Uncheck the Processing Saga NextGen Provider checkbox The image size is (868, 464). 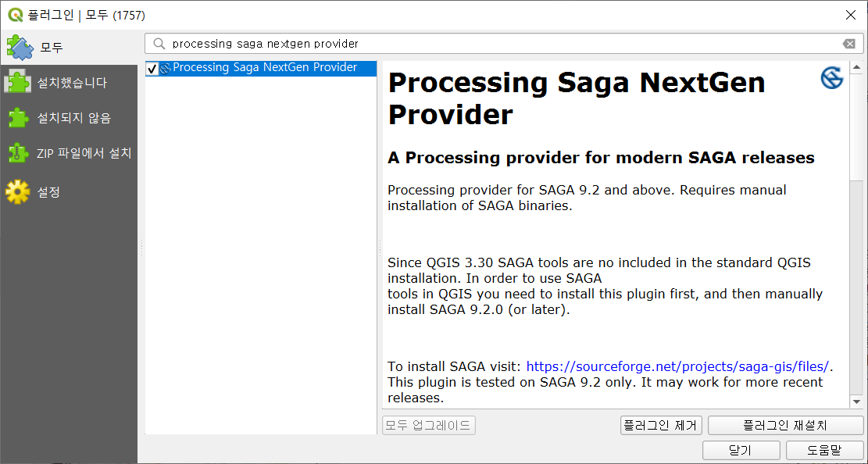[x=152, y=68]
